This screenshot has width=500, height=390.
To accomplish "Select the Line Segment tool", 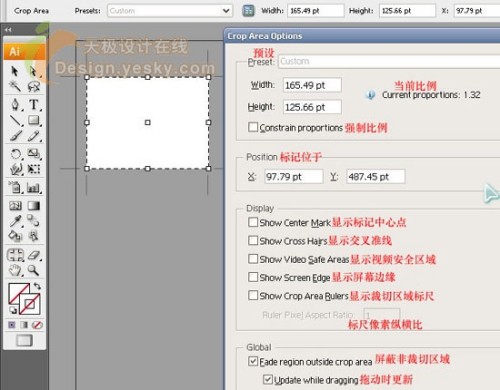I will click(x=15, y=120).
